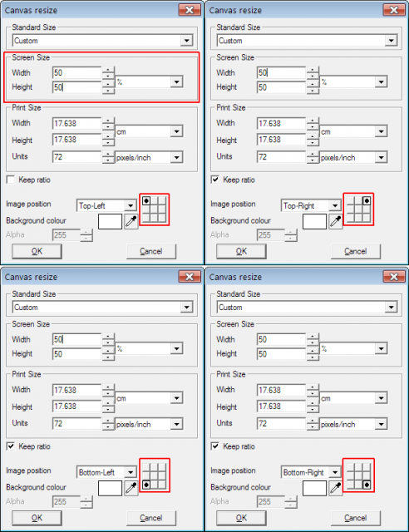
Task: Click eyedropper icon in Top-Left dialog
Action: (x=131, y=222)
